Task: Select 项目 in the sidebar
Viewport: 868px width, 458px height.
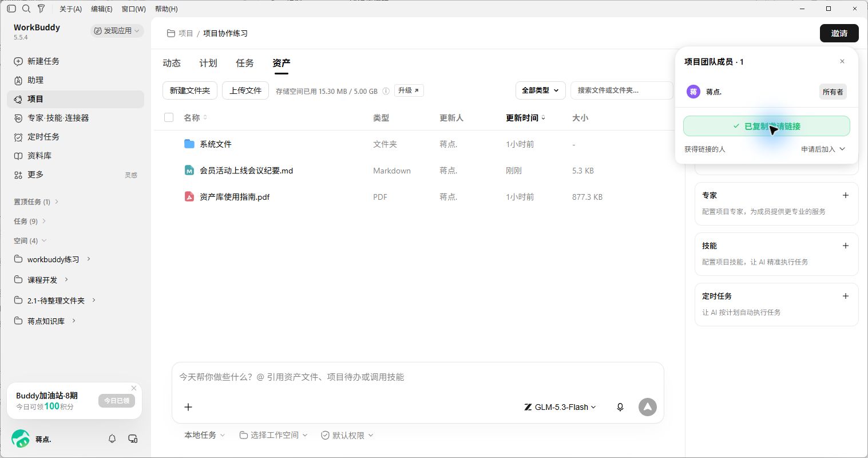Action: [x=76, y=99]
